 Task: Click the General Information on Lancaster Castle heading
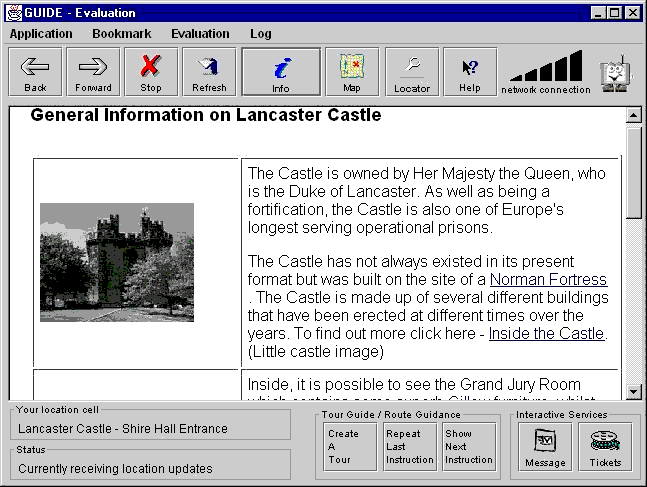pos(205,115)
